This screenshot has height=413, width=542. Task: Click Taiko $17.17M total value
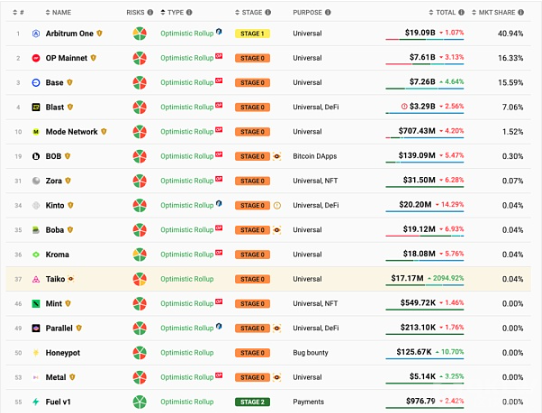[407, 278]
